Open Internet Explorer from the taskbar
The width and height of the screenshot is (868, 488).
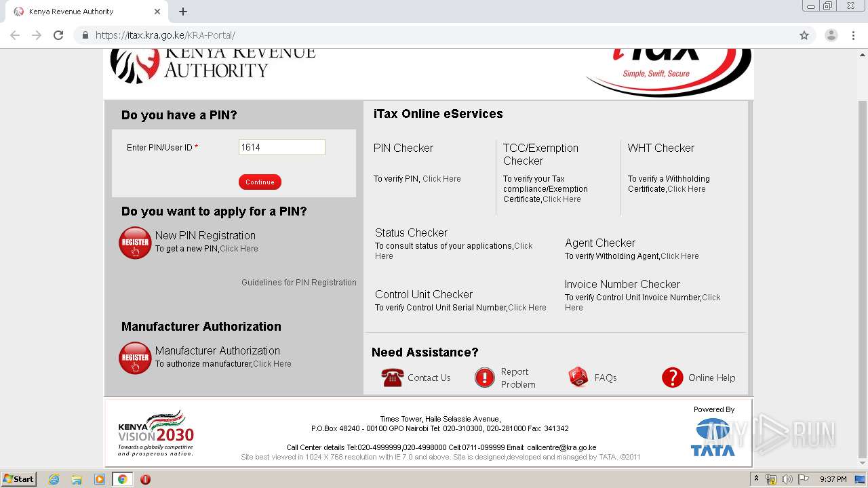pyautogui.click(x=54, y=479)
